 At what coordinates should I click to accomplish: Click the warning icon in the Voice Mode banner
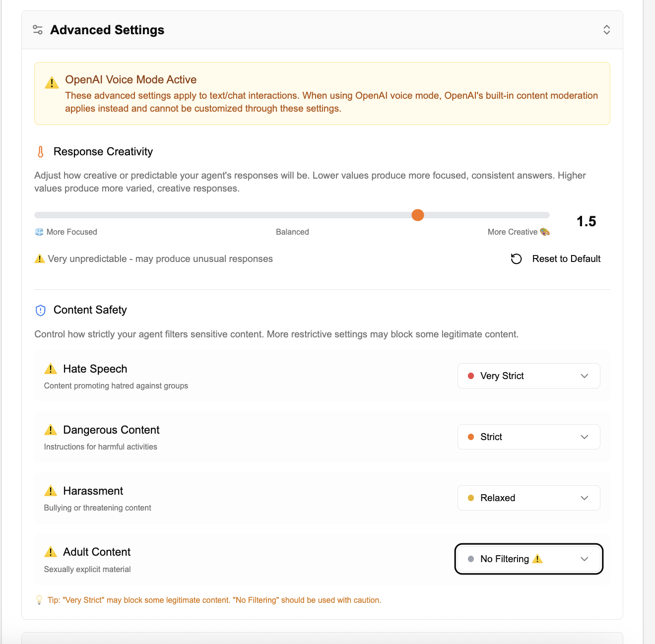pyautogui.click(x=52, y=82)
